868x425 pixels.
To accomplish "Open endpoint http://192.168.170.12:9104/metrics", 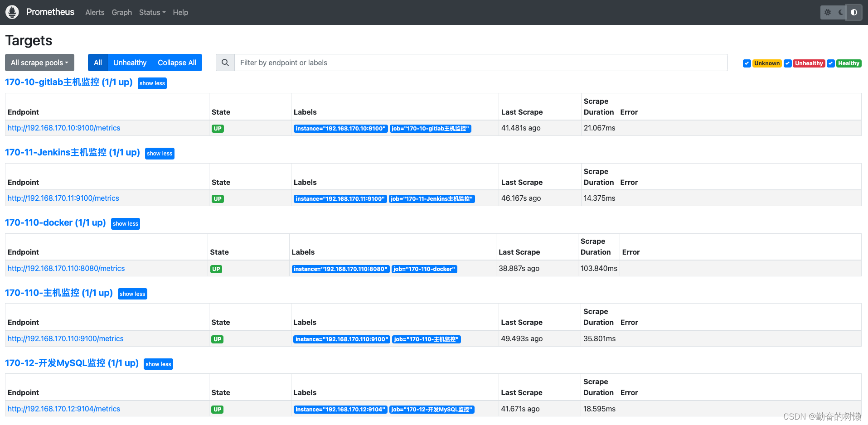I will 64,409.
